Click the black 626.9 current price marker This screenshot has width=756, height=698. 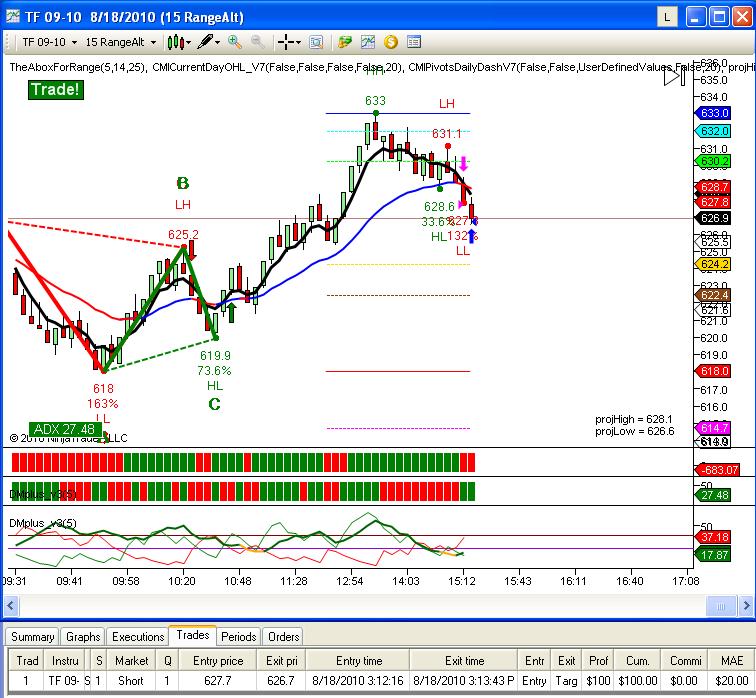point(713,218)
